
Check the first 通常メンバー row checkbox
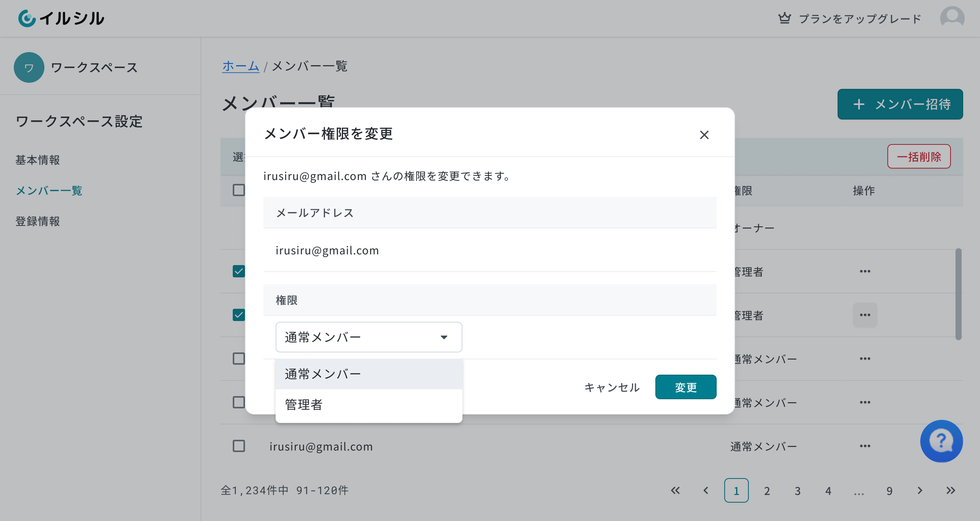click(239, 359)
